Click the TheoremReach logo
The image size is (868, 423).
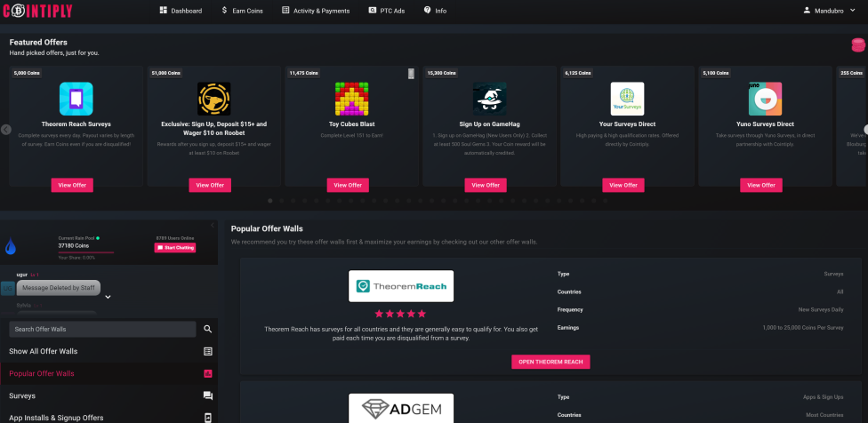tap(401, 286)
